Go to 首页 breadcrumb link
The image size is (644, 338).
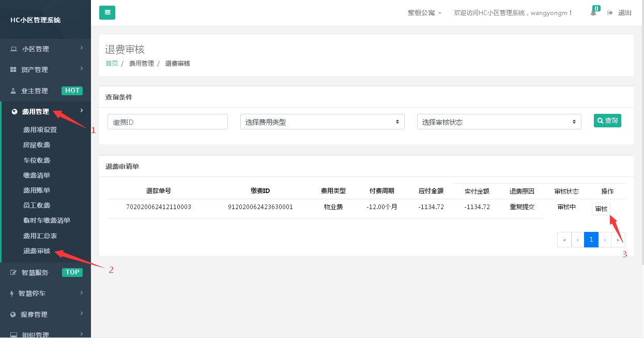[x=112, y=64]
